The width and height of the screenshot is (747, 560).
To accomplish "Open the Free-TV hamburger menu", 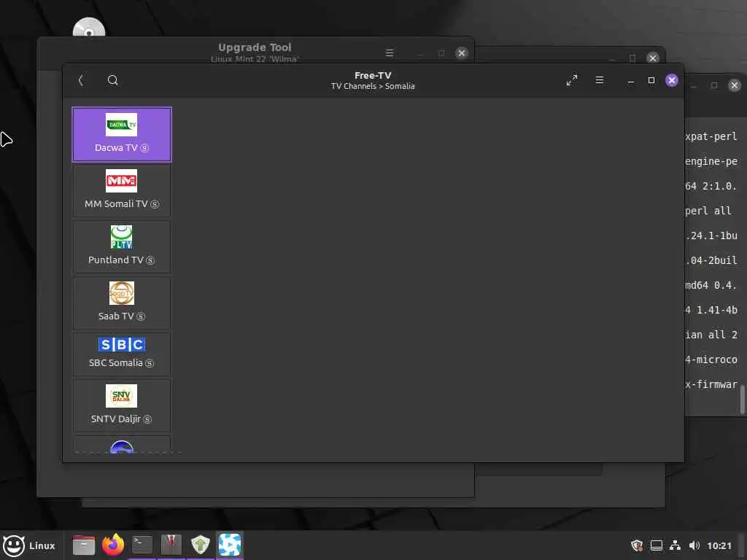I will click(x=600, y=80).
